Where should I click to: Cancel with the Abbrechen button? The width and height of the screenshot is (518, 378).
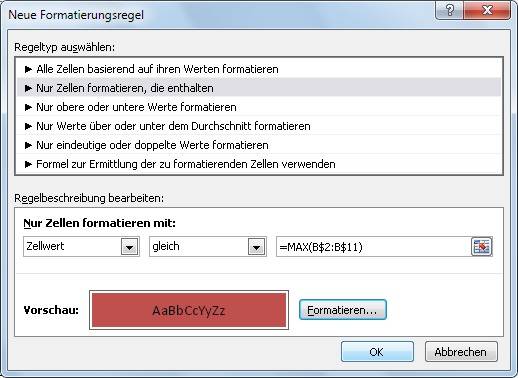(461, 352)
